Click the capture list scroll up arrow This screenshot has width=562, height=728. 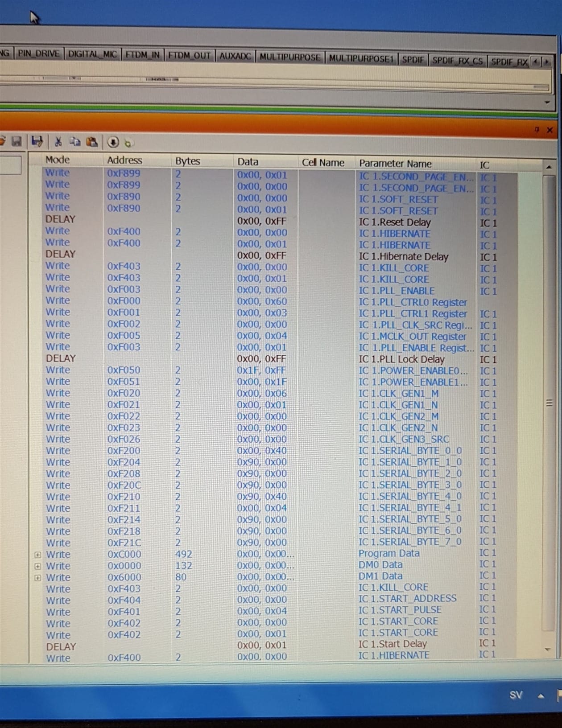pyautogui.click(x=549, y=167)
